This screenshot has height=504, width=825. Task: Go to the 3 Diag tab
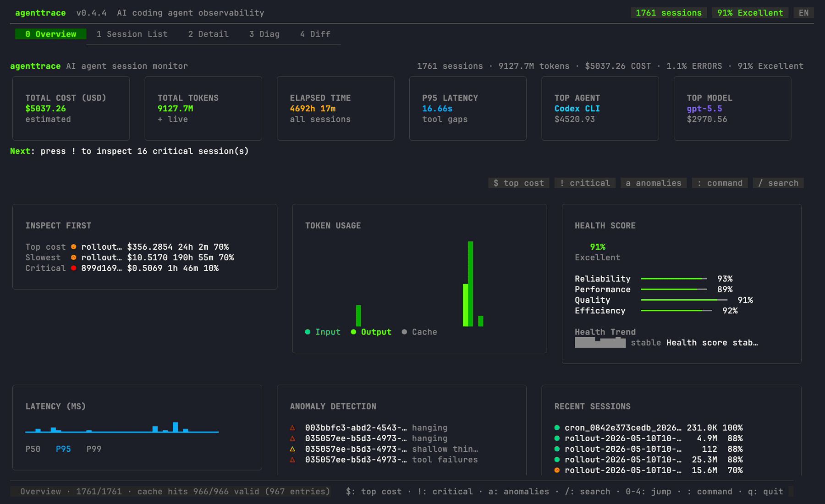(x=264, y=34)
